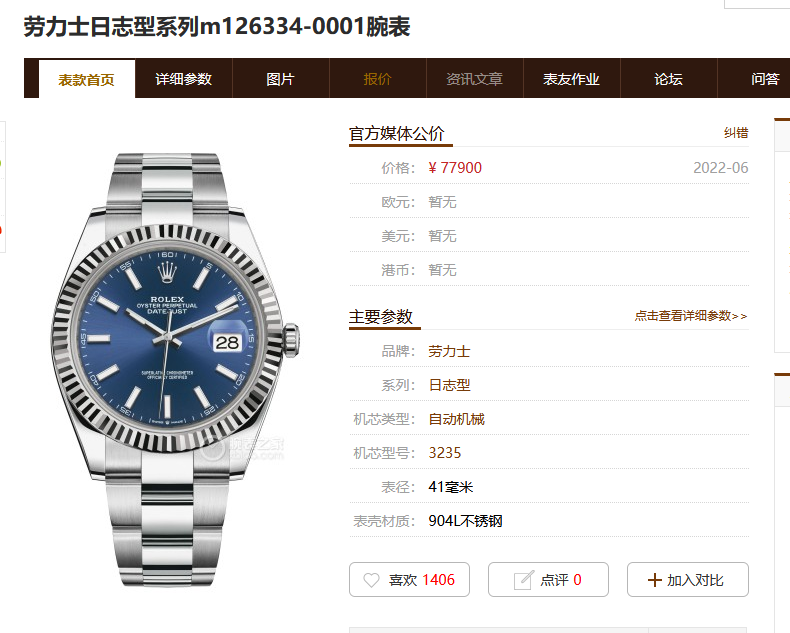Image resolution: width=790 pixels, height=633 pixels.
Task: Open movement model 3235 link
Action: pyautogui.click(x=444, y=453)
